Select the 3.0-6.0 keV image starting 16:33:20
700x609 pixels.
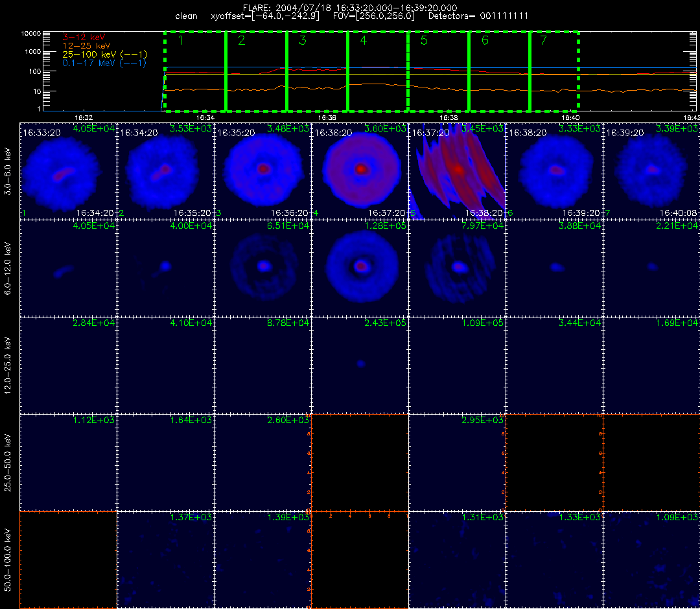click(x=68, y=171)
